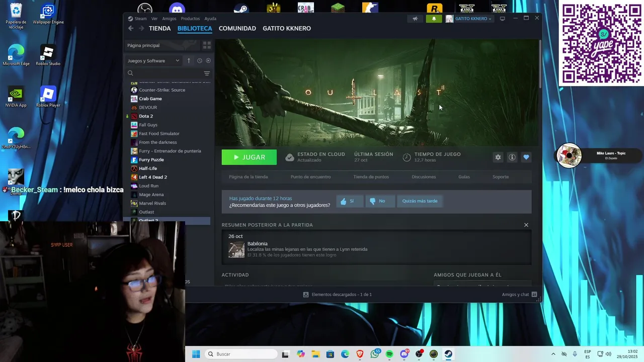This screenshot has height=362, width=644.
Task: Open the Ver menu
Action: tap(154, 19)
